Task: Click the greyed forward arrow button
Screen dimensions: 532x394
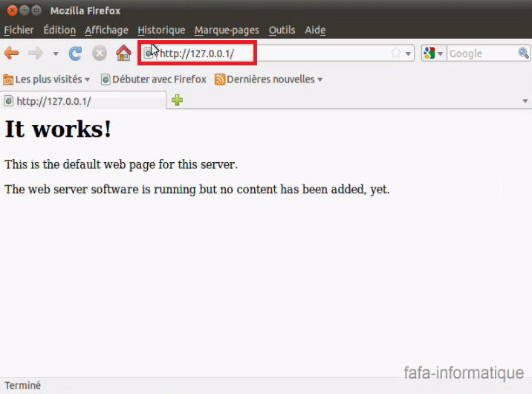Action: click(35, 54)
